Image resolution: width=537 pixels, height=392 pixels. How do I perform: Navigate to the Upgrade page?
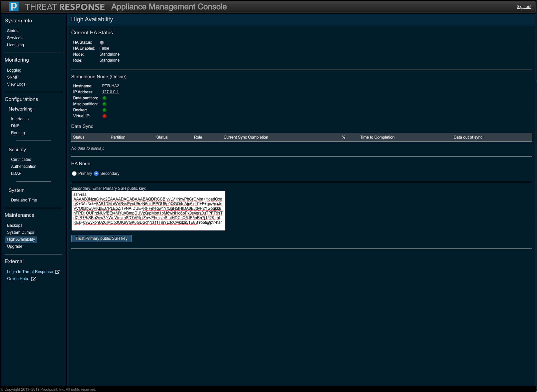coord(15,246)
